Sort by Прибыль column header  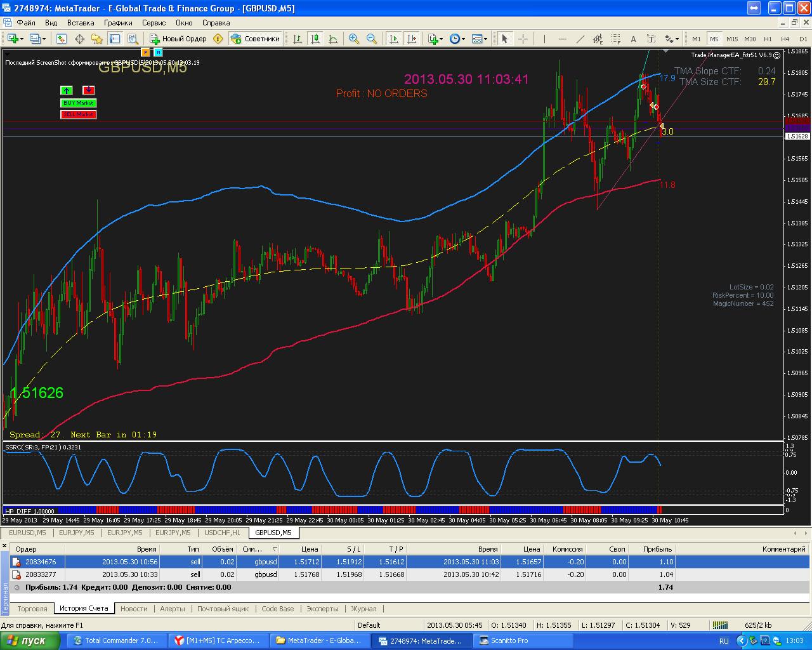point(657,549)
